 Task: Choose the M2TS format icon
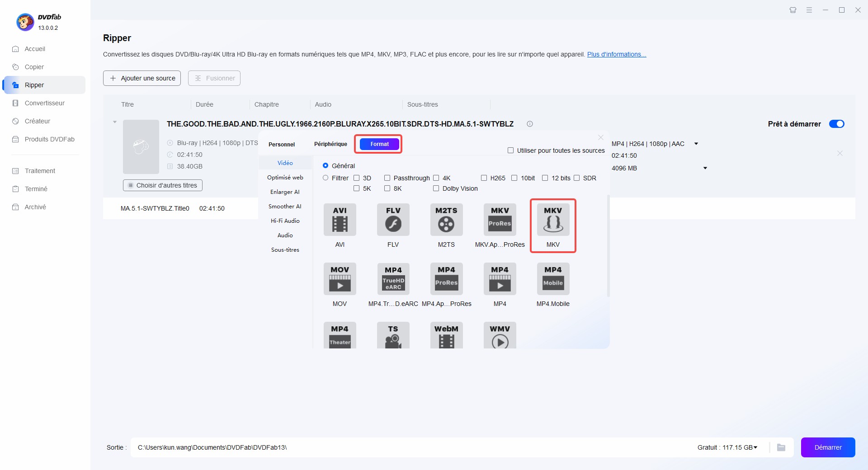[x=446, y=220]
